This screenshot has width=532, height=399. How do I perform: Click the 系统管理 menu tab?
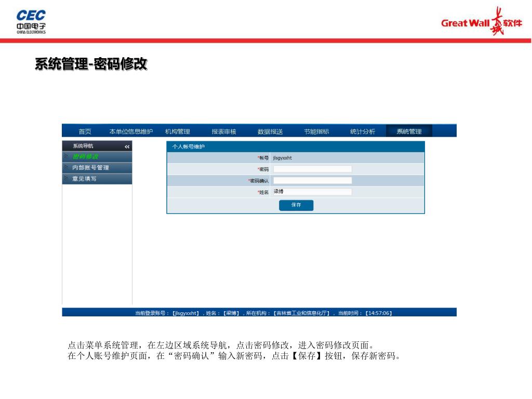[x=409, y=131]
